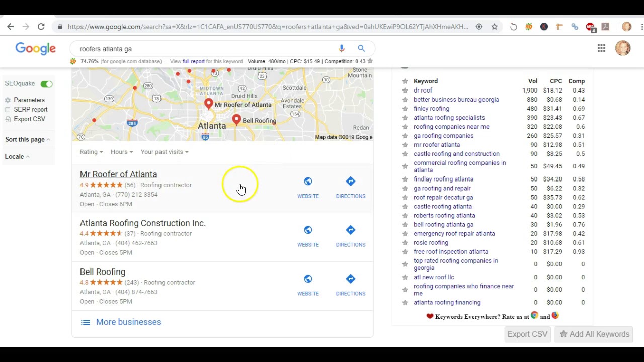The height and width of the screenshot is (362, 644).
Task: Open the 'Your past visits' filter dropdown
Action: click(165, 152)
